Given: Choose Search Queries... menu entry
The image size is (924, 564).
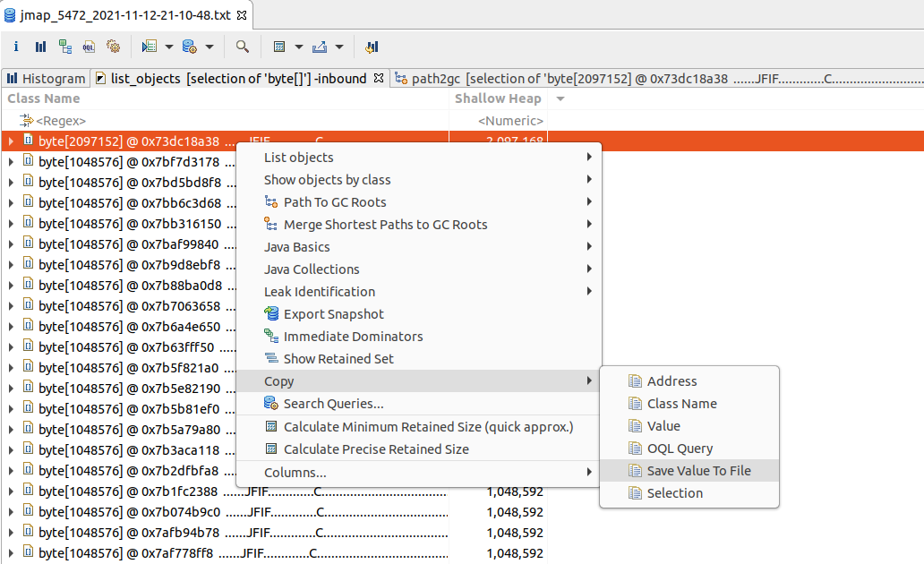Looking at the screenshot, I should click(419, 404).
